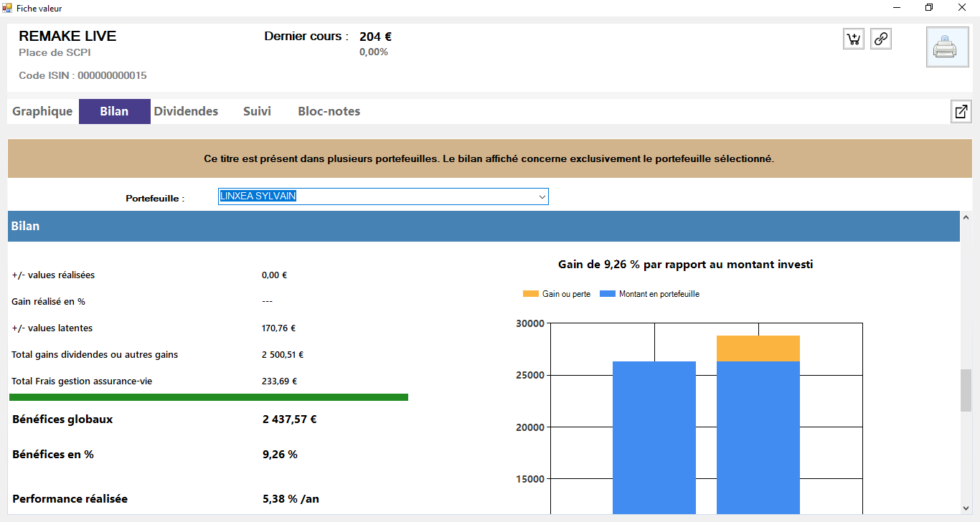This screenshot has width=980, height=522.
Task: Select the Bilan tab
Action: [114, 112]
